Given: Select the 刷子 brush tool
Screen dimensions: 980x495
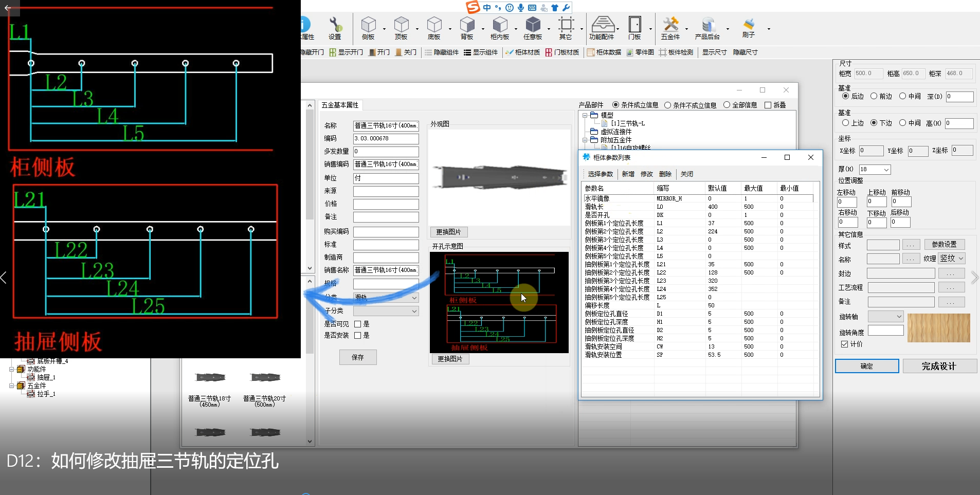Looking at the screenshot, I should point(749,28).
